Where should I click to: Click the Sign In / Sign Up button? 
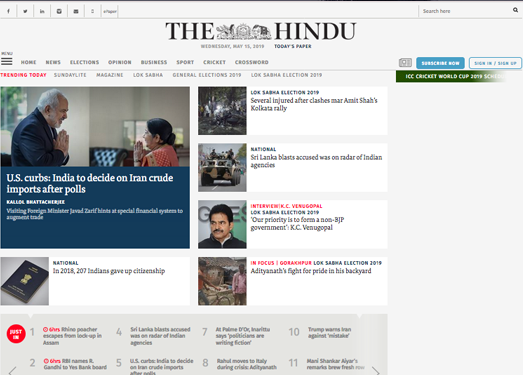click(x=495, y=63)
